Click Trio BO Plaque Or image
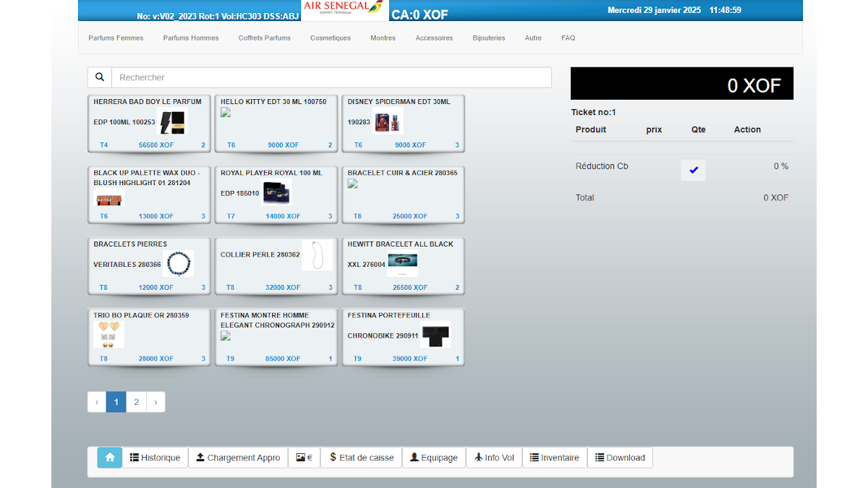The width and height of the screenshot is (868, 488). click(x=109, y=334)
